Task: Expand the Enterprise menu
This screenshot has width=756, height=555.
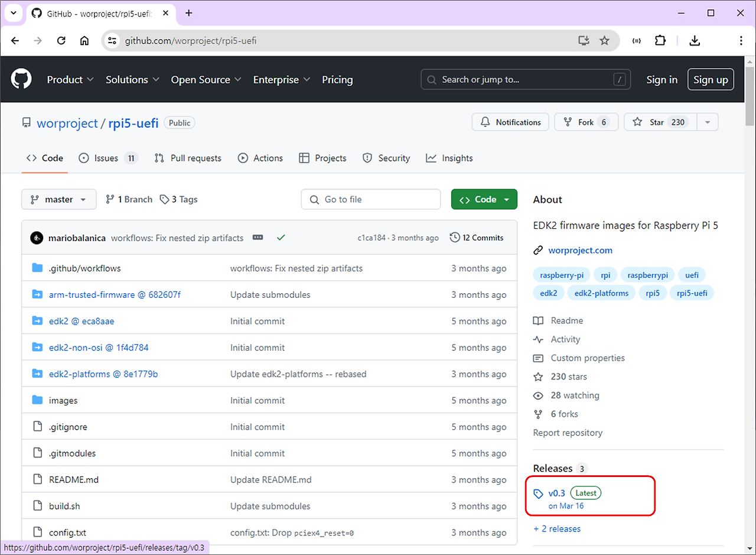Action: [x=282, y=79]
